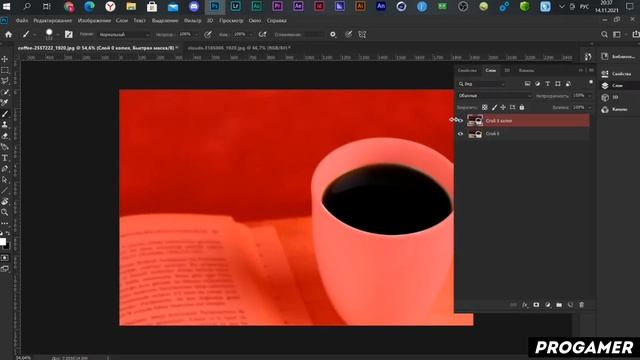Select the Zoom magnifier tool
640x360 pixels.
[5, 212]
